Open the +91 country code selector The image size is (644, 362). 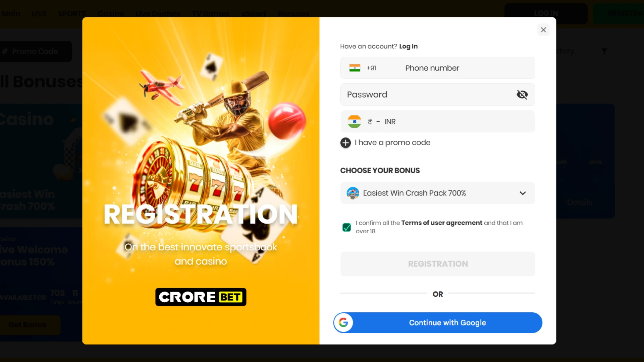(x=370, y=68)
